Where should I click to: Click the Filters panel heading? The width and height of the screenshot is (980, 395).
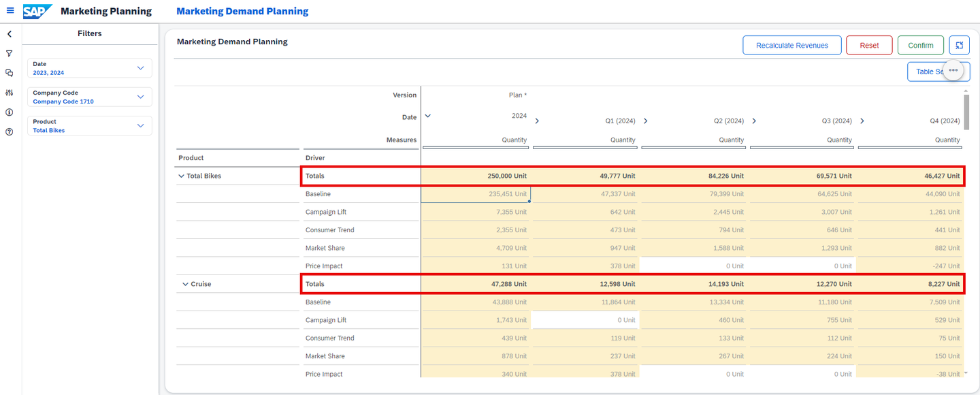pos(90,33)
